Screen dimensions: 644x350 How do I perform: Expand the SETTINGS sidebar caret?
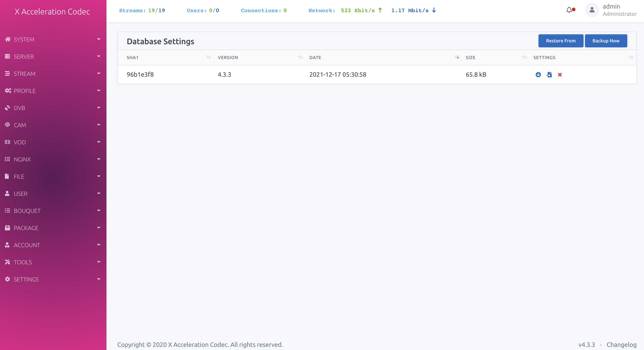pyautogui.click(x=99, y=279)
